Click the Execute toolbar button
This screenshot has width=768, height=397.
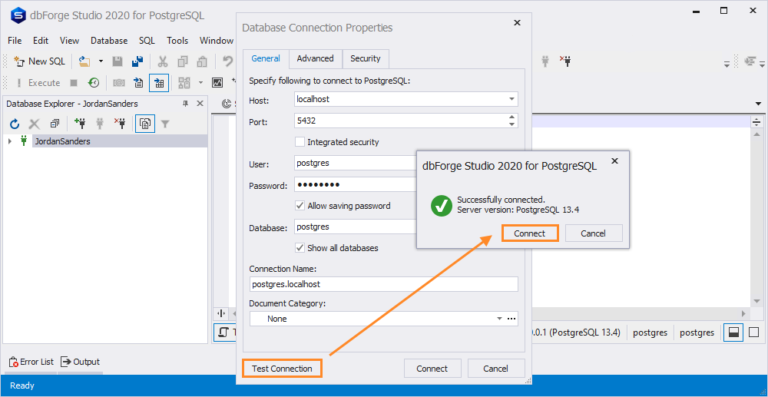38,83
